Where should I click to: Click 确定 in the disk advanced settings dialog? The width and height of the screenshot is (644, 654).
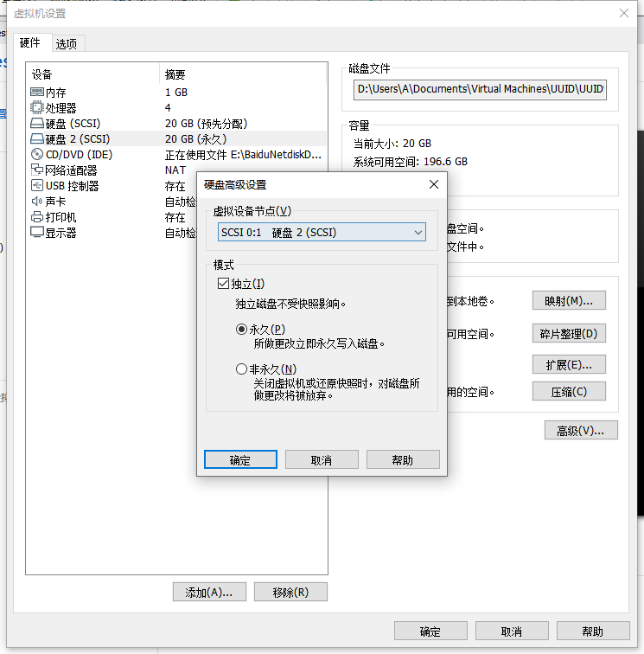coord(240,460)
